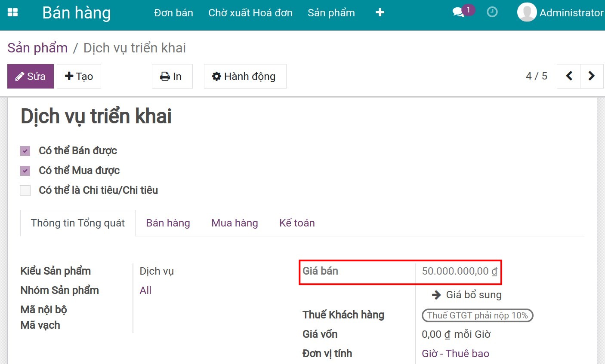The width and height of the screenshot is (605, 364).
Task: Open the All product category link
Action: tap(145, 291)
